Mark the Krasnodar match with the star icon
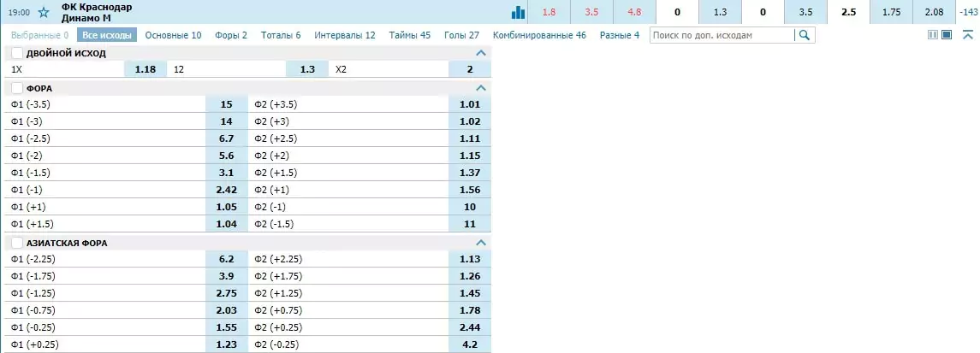This screenshot has height=353, width=980. [x=44, y=12]
